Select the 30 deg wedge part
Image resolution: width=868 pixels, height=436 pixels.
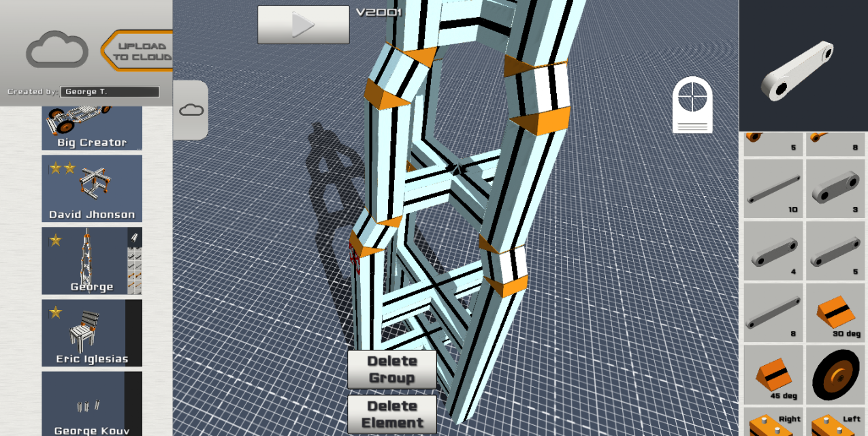835,313
